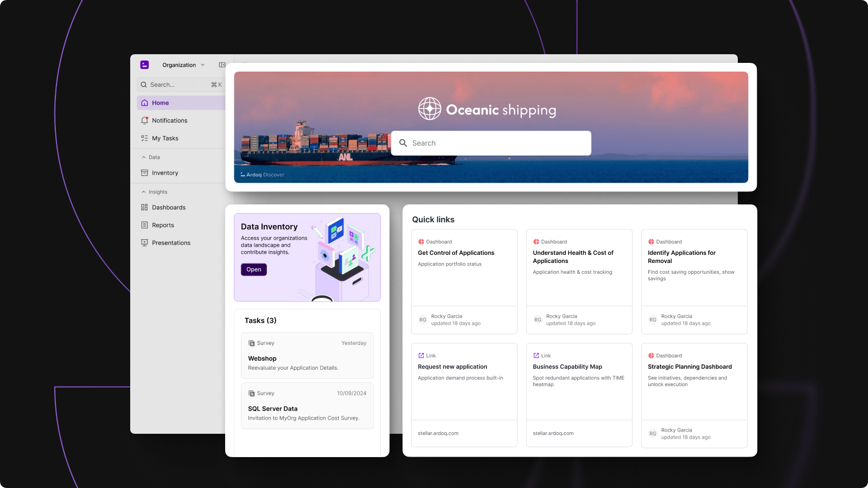Viewport: 868px width, 488px height.
Task: Click the Presentations screen icon
Action: 144,243
